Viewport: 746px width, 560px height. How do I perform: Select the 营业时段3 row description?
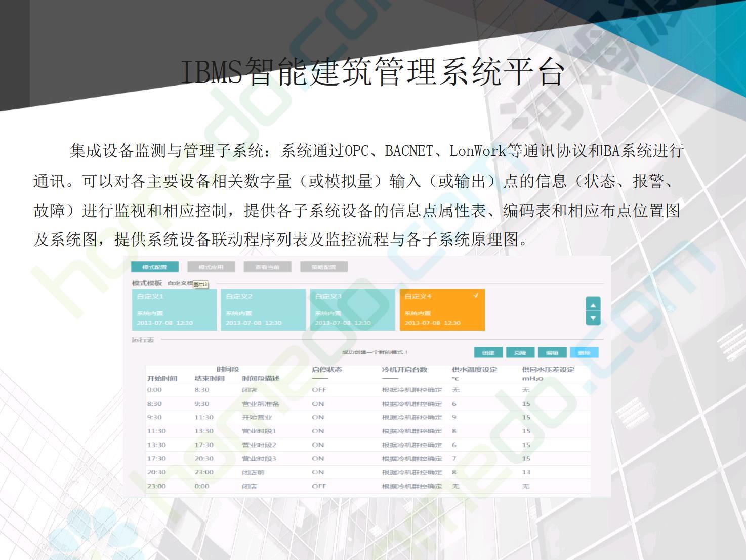pyautogui.click(x=259, y=458)
